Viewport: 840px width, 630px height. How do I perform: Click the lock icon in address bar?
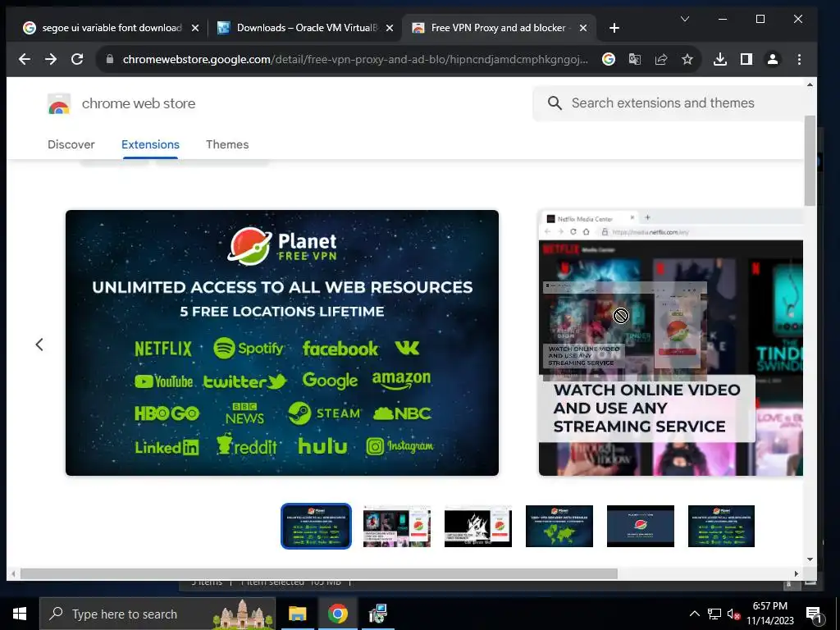coord(110,59)
